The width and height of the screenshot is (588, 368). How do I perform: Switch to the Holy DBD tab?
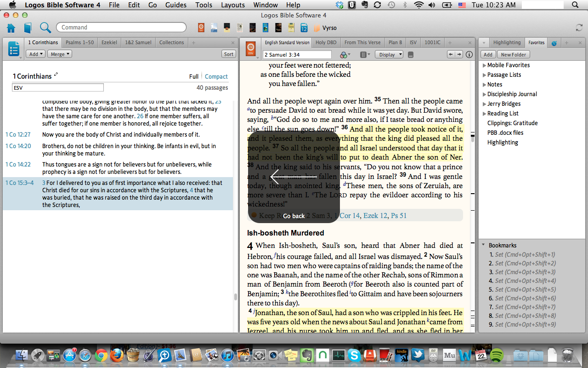pyautogui.click(x=326, y=42)
